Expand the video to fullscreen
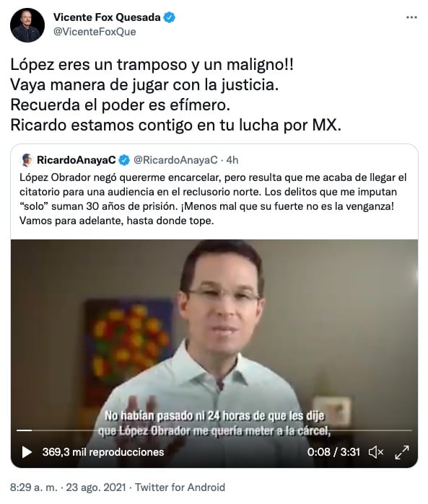The height and width of the screenshot is (504, 428). click(x=402, y=452)
